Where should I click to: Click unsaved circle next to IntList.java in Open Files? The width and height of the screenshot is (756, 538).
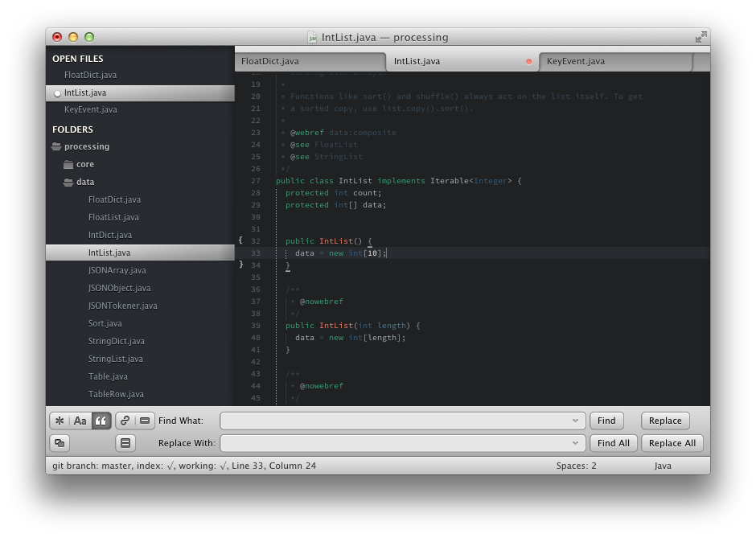pyautogui.click(x=57, y=93)
